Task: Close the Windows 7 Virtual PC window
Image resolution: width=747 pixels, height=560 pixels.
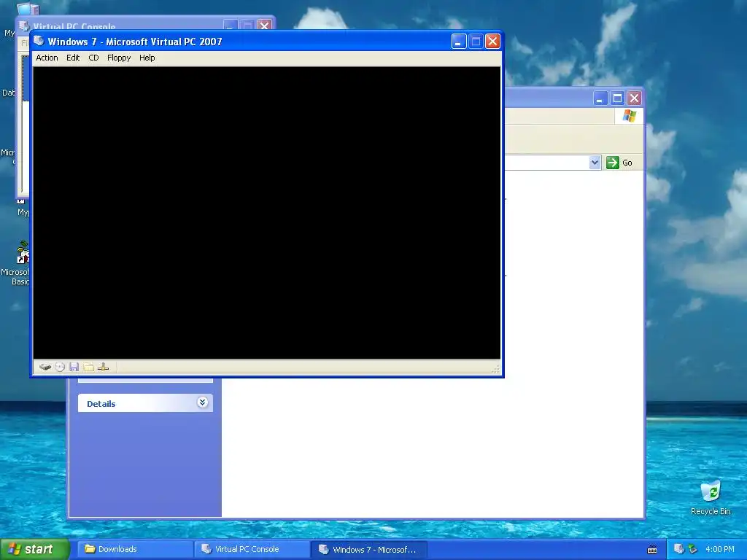Action: point(492,42)
